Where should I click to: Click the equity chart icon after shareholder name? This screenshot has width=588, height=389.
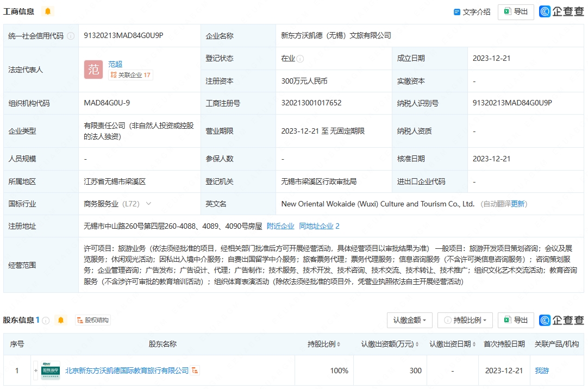coord(195,371)
